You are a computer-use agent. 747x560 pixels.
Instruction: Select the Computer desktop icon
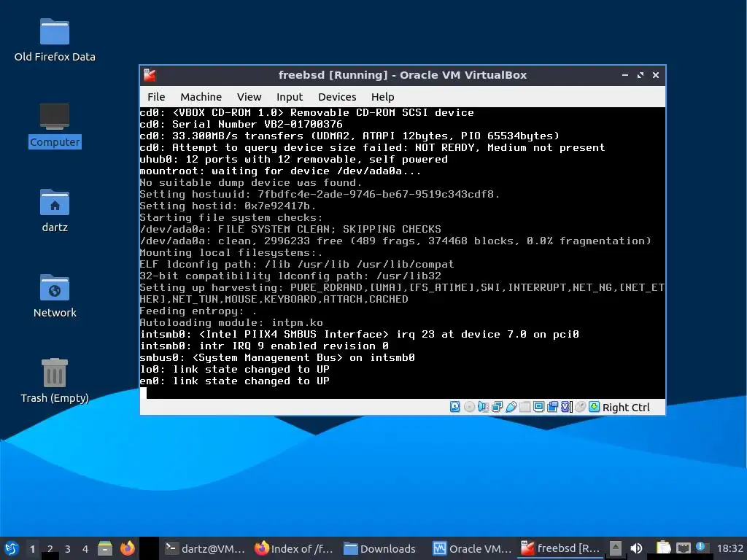click(55, 125)
